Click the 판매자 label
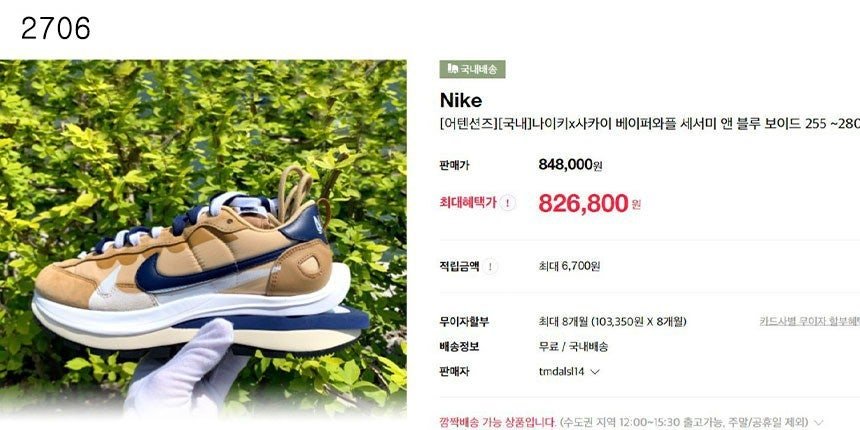 point(454,372)
